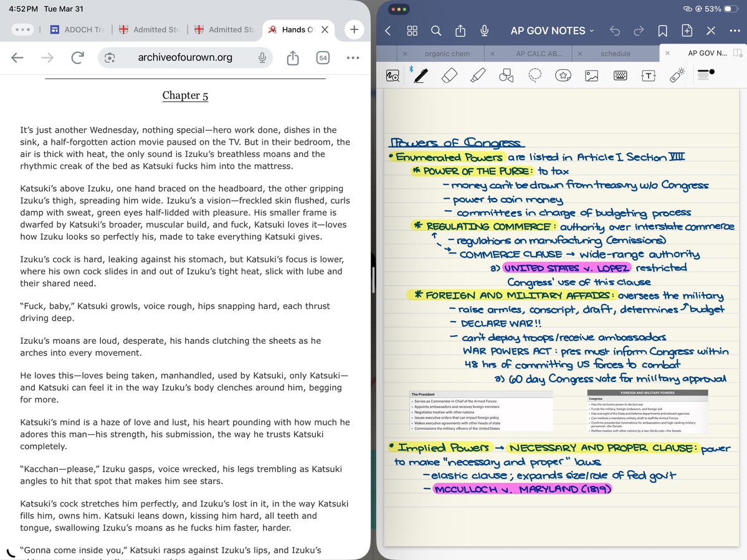Select the Image insert tool
Image resolution: width=747 pixels, height=560 pixels.
[592, 75]
